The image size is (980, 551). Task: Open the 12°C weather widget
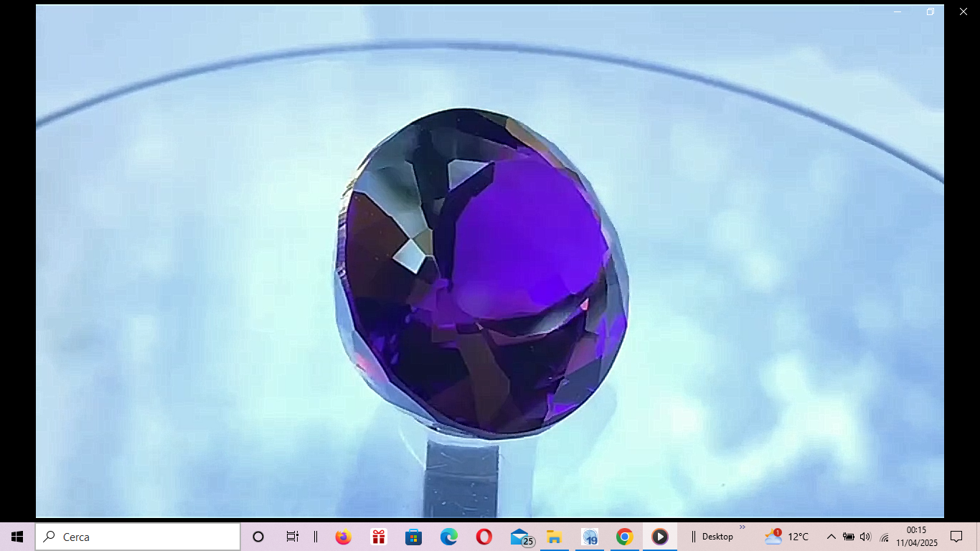point(787,537)
